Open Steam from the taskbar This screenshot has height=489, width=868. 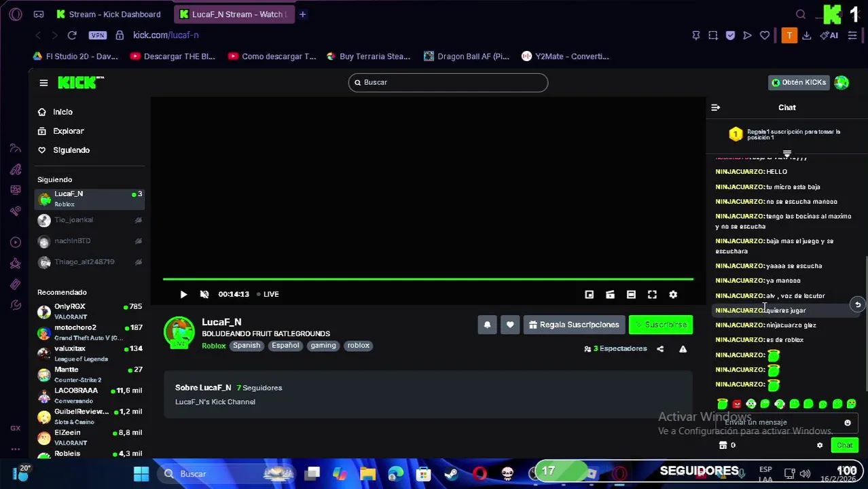[452, 473]
